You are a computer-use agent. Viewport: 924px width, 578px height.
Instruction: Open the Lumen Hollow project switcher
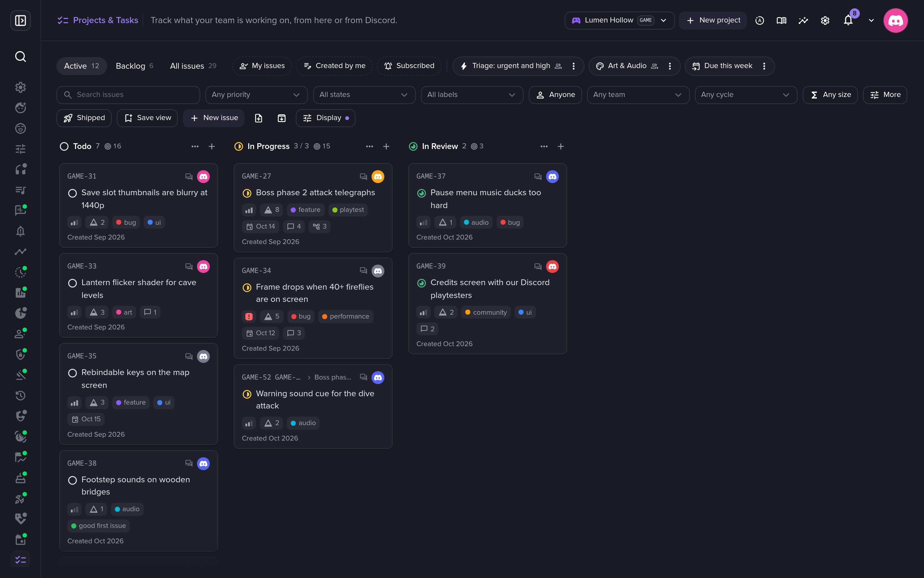click(x=619, y=20)
